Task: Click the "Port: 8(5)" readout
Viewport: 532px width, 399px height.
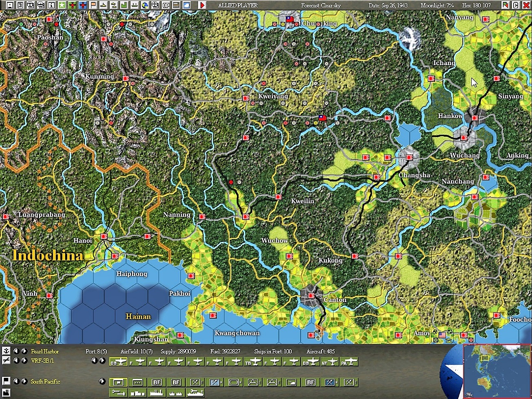Action: [x=96, y=351]
